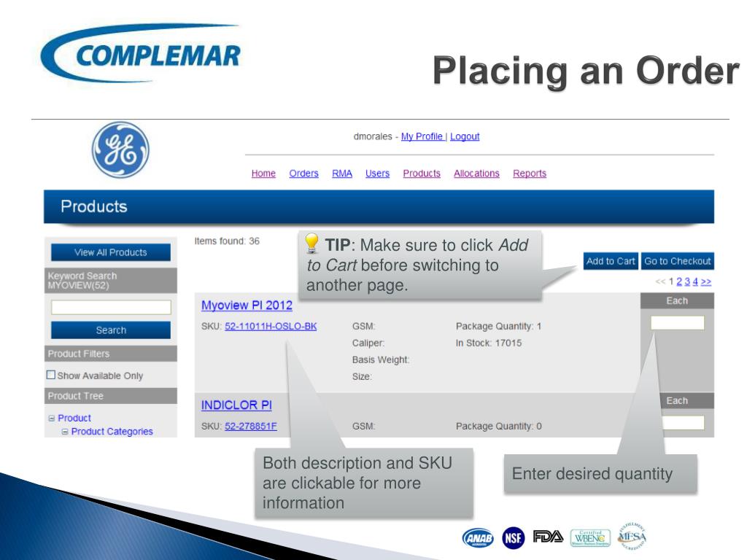The width and height of the screenshot is (747, 560).
Task: Click the Add to Cart button
Action: click(611, 261)
